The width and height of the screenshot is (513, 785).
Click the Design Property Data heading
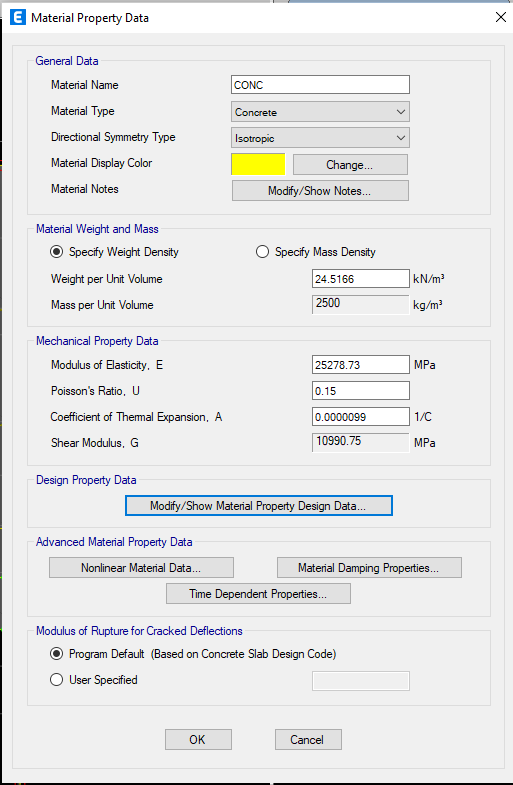[86, 480]
